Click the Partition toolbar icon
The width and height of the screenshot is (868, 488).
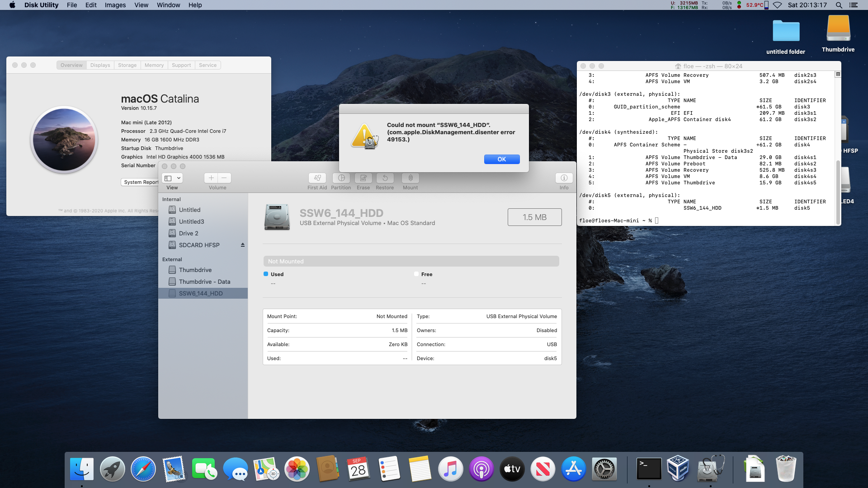pos(341,178)
